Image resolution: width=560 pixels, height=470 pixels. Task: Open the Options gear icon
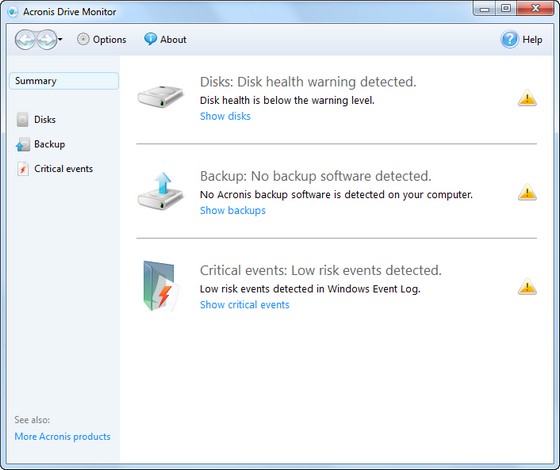coord(83,39)
